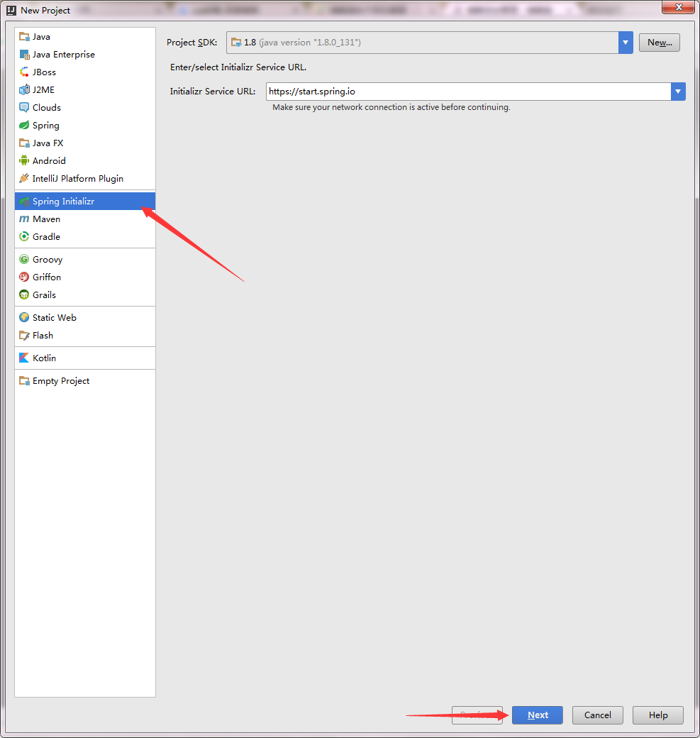Click the Android robot icon
The image size is (700, 738).
pyautogui.click(x=24, y=161)
